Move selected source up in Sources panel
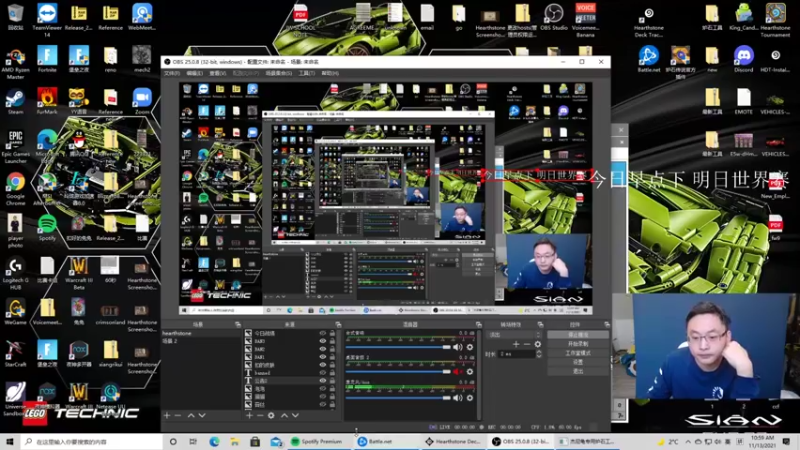 (x=284, y=416)
